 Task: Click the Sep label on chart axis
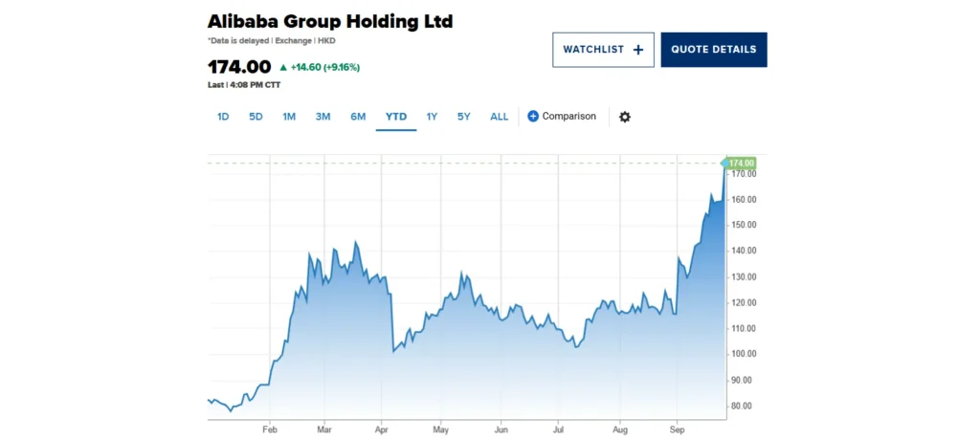coord(678,430)
